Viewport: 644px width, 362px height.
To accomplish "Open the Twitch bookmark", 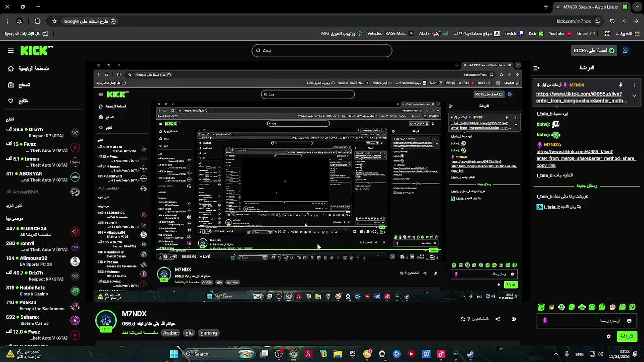I will (513, 34).
